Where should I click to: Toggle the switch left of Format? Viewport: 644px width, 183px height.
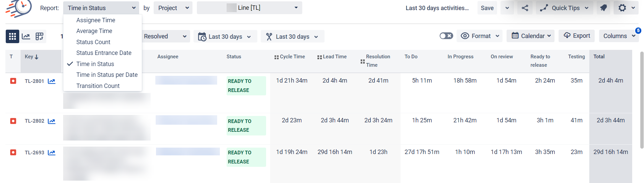tap(446, 36)
